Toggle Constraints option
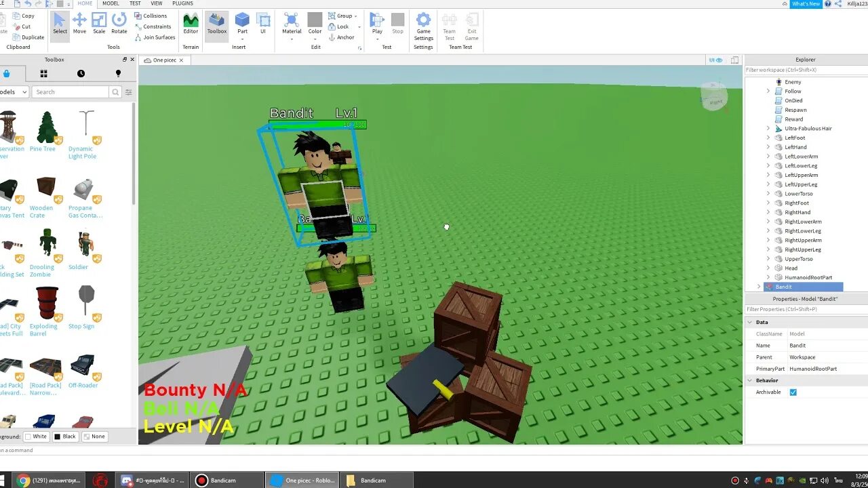868x488 pixels. (x=152, y=26)
